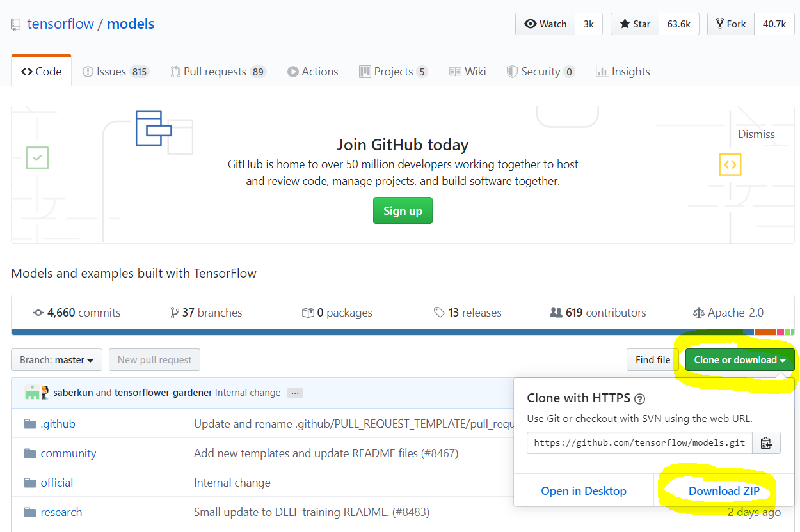
Task: Open the 63.6k stargazers count
Action: click(678, 24)
